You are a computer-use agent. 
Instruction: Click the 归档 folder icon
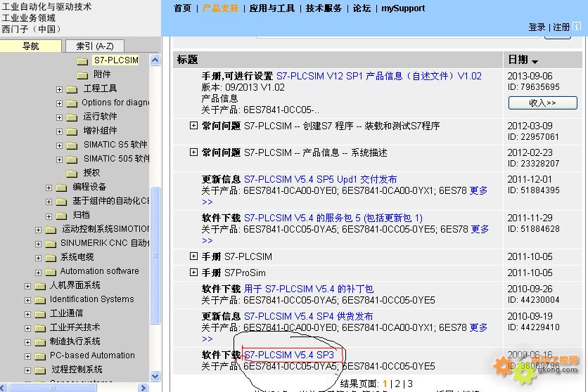coord(61,216)
